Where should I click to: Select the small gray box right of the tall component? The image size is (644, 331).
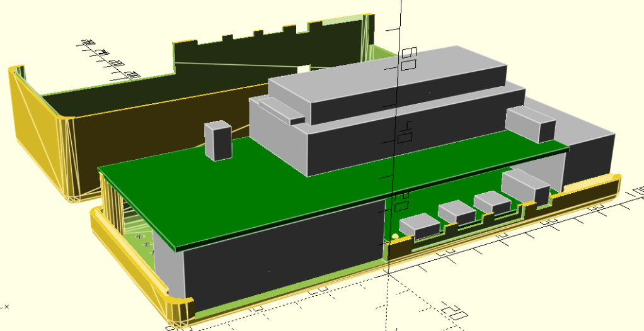531,123
